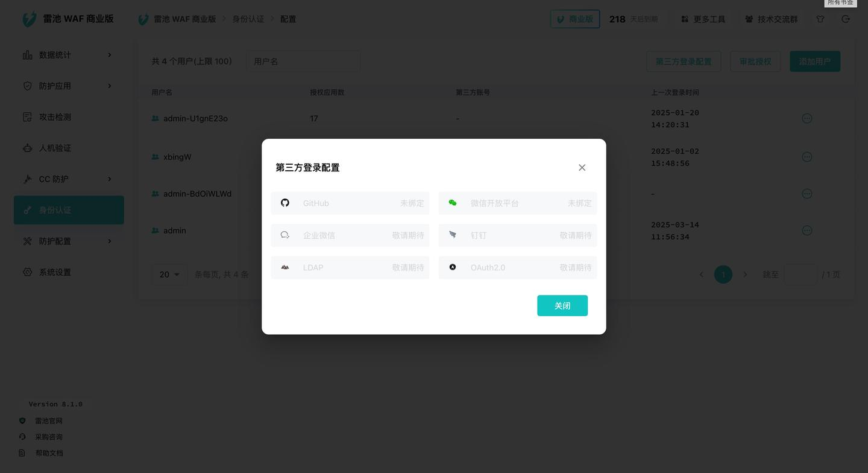
Task: Click the 添加用户 button
Action: point(815,61)
